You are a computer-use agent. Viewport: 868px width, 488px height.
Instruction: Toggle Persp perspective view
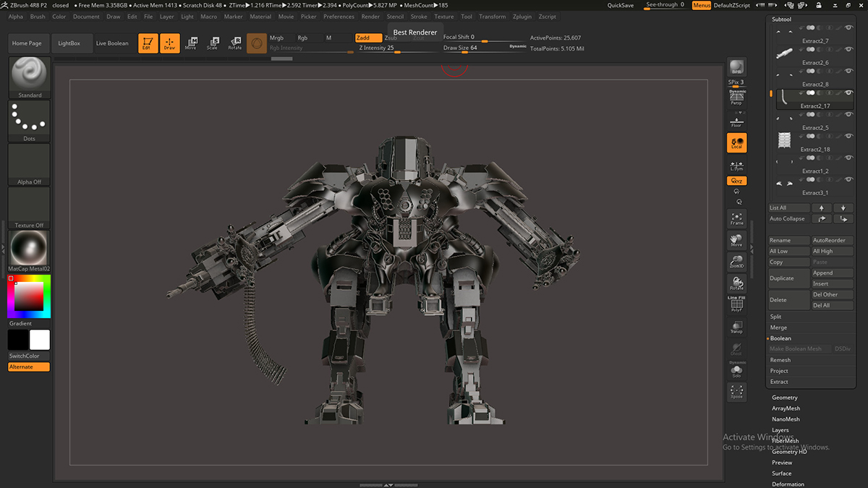(736, 98)
